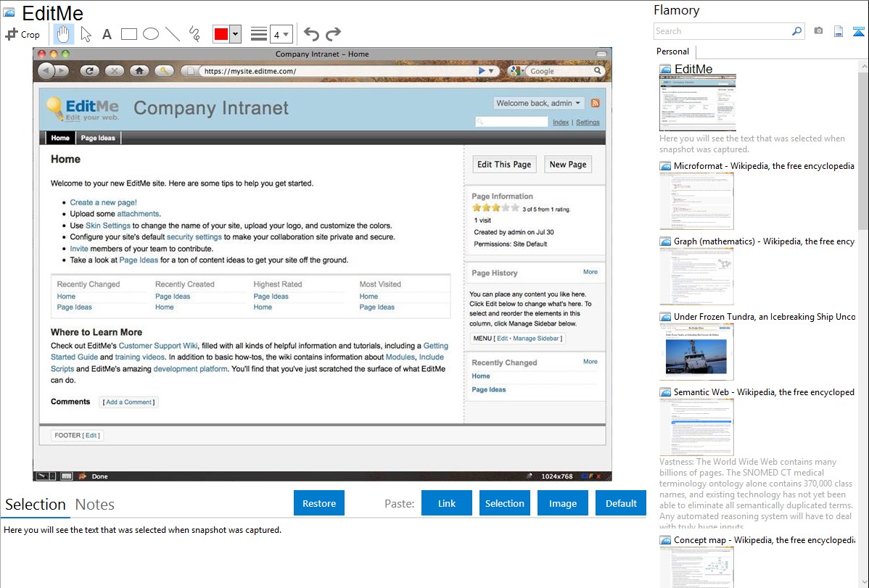Screen dimensions: 869x588
Task: Switch to the Personal tab
Action: [x=673, y=51]
